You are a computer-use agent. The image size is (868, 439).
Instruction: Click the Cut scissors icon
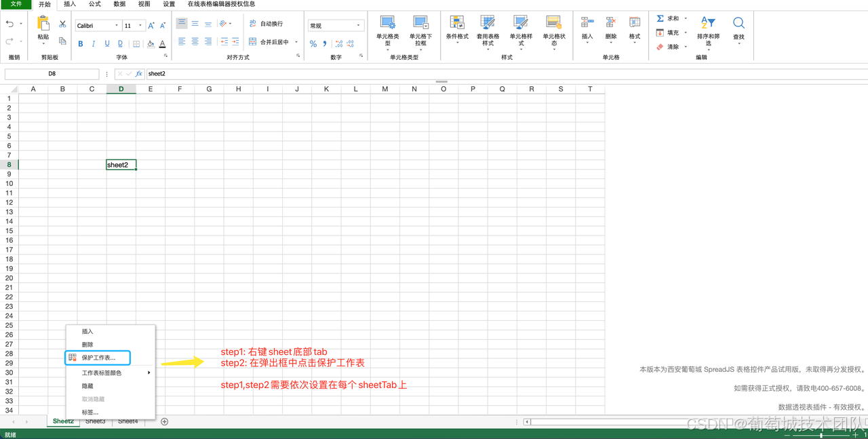click(62, 24)
